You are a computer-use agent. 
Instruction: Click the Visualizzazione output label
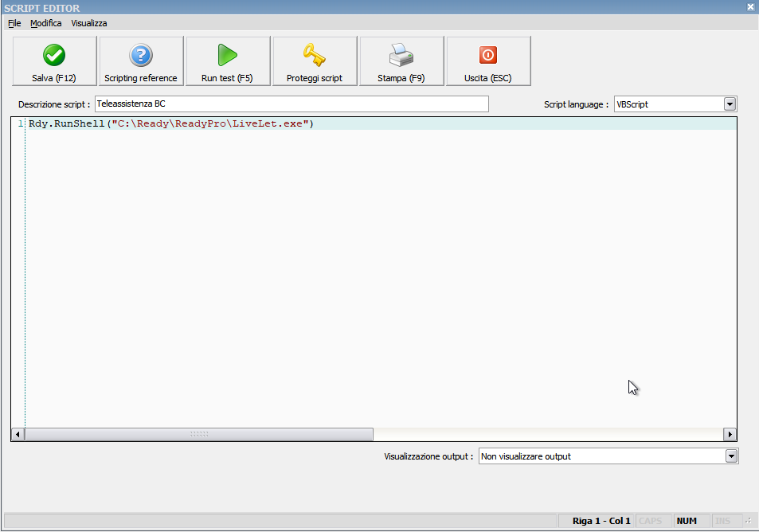point(428,456)
